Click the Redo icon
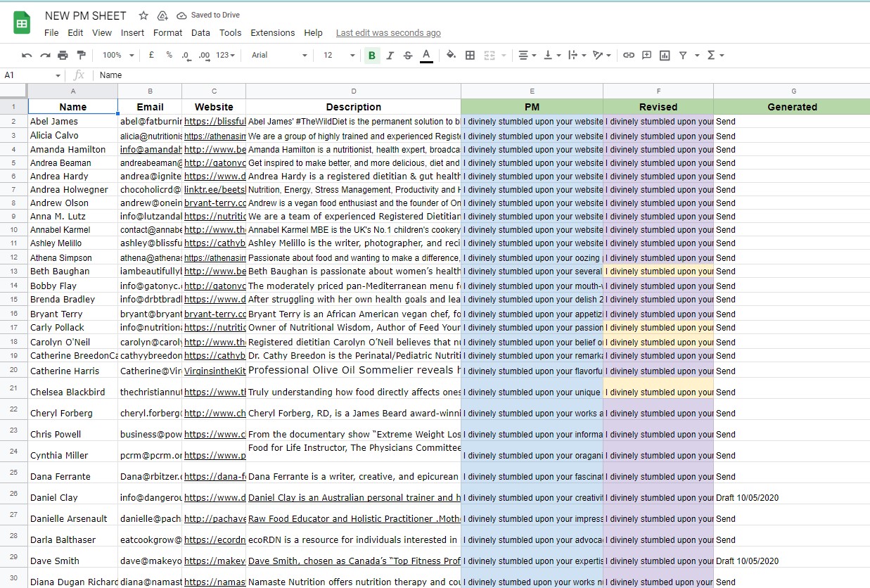This screenshot has width=870, height=588. (45, 55)
